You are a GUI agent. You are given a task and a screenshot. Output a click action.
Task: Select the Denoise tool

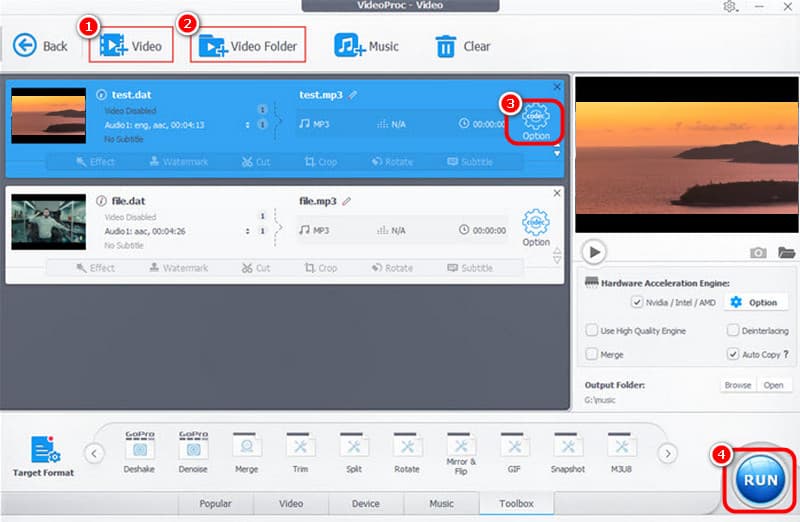pos(193,453)
